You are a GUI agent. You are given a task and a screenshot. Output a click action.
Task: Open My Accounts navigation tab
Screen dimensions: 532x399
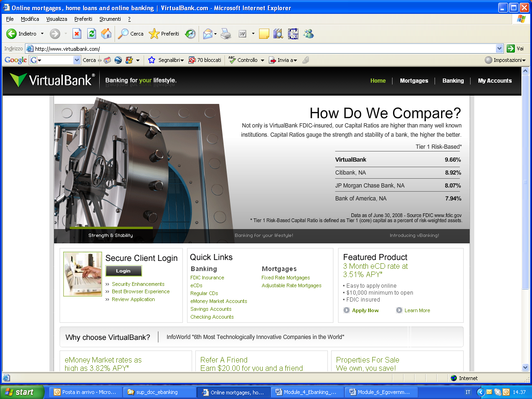coord(495,81)
